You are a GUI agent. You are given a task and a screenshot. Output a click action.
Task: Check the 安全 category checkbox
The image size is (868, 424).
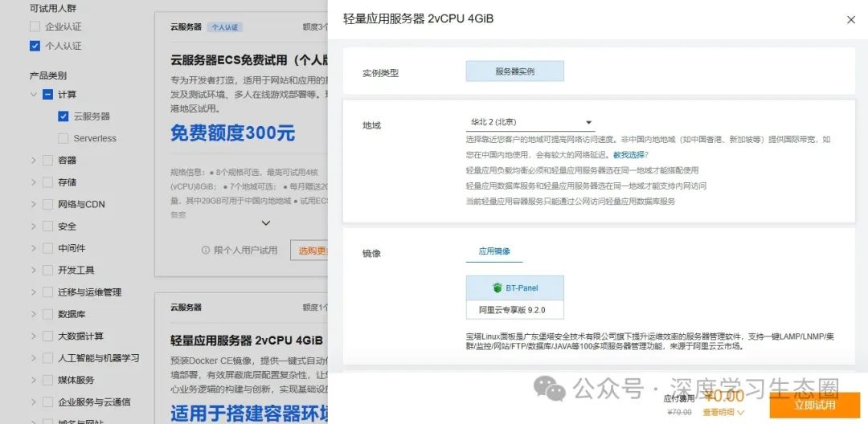(x=47, y=226)
